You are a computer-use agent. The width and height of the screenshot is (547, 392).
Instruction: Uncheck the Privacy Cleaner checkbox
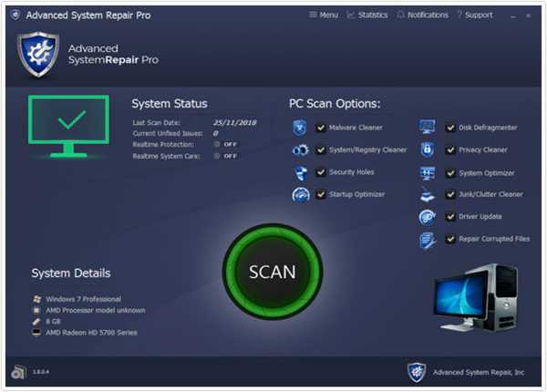pyautogui.click(x=450, y=150)
